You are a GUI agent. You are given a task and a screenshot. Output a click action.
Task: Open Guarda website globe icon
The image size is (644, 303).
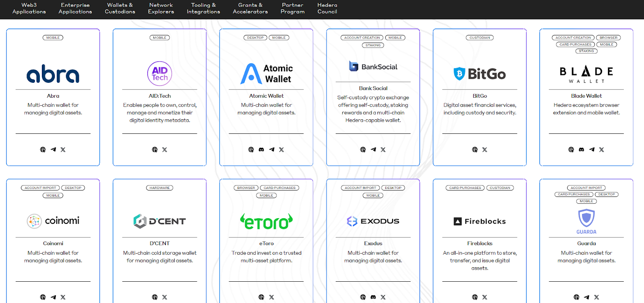coord(576,297)
